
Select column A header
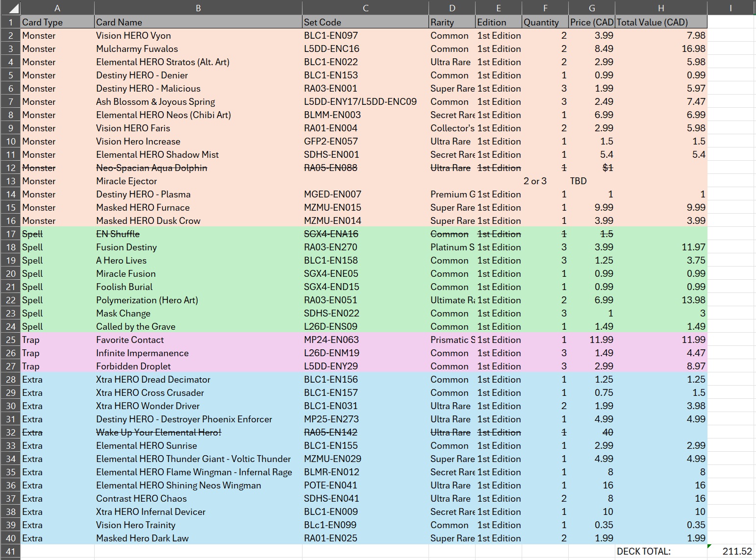coord(57,8)
